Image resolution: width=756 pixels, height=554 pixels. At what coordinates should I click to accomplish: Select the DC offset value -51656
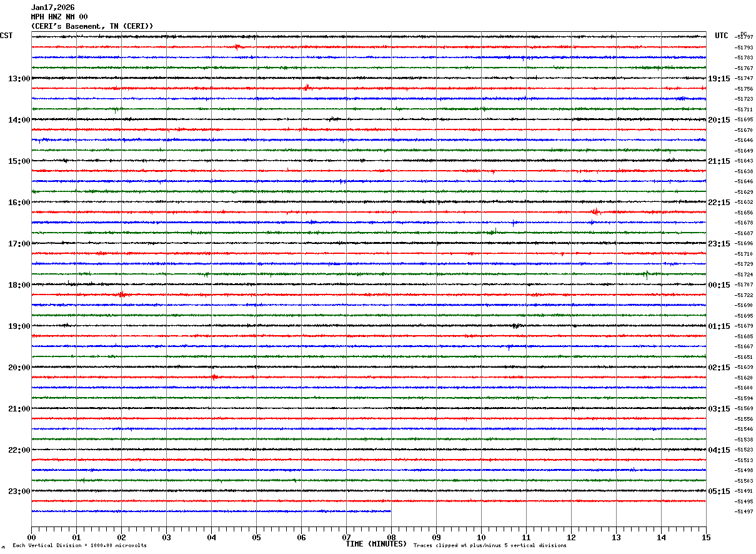744,213
